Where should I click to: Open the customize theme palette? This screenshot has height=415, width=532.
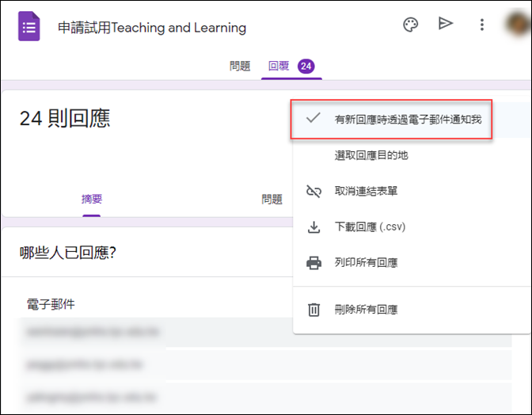(410, 25)
